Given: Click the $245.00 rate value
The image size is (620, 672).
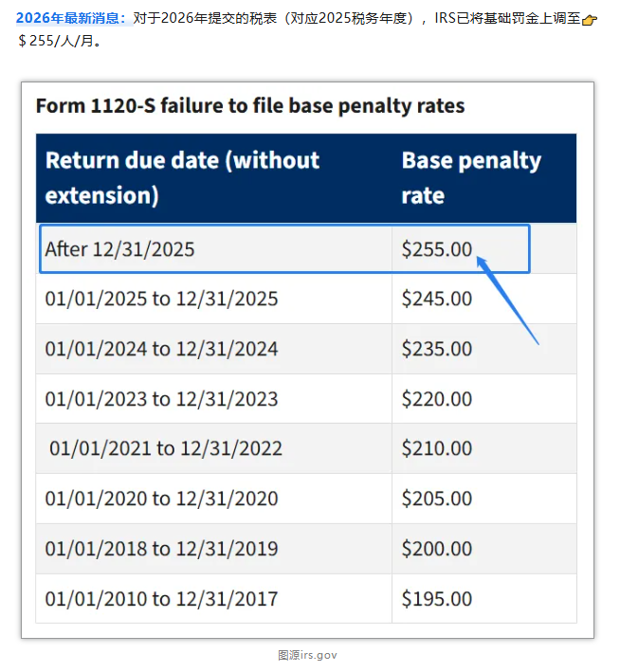Looking at the screenshot, I should coord(437,299).
